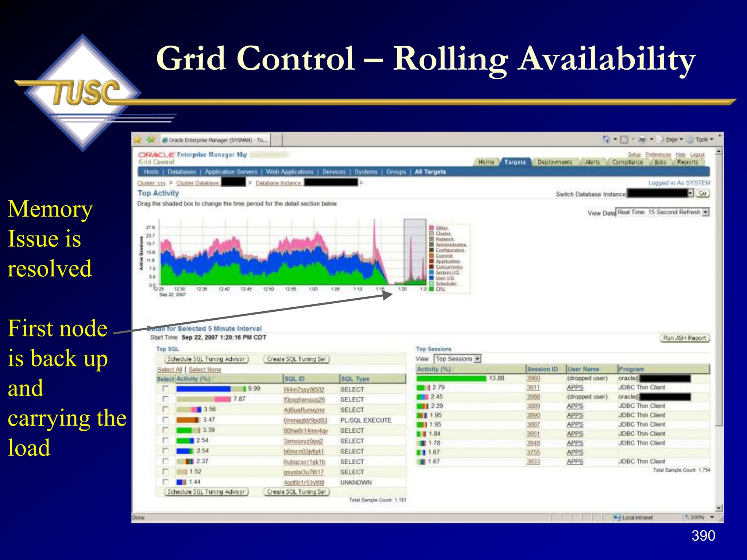Check the box for the 3.47 activity row
This screenshot has height=560, width=747.
[166, 420]
